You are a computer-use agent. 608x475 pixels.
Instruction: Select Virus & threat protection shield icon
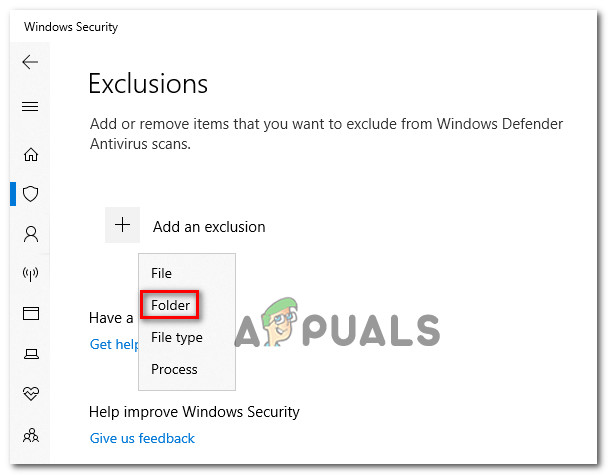[x=31, y=194]
